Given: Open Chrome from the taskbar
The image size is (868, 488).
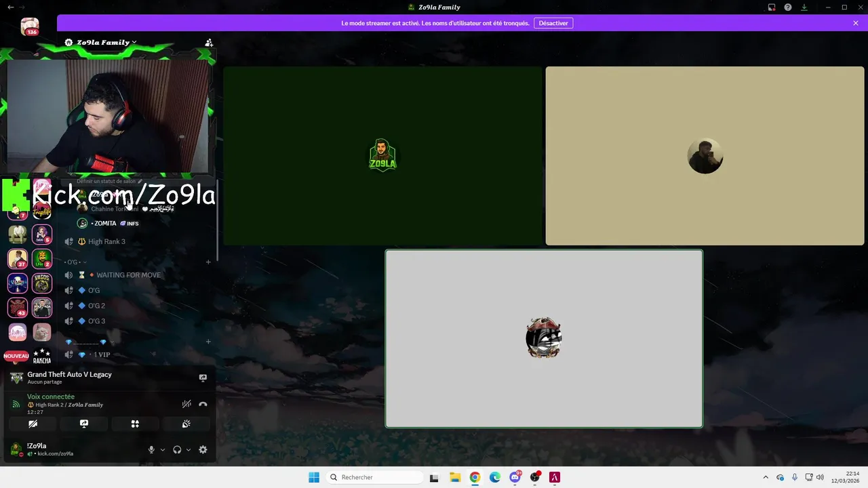Looking at the screenshot, I should [x=475, y=477].
